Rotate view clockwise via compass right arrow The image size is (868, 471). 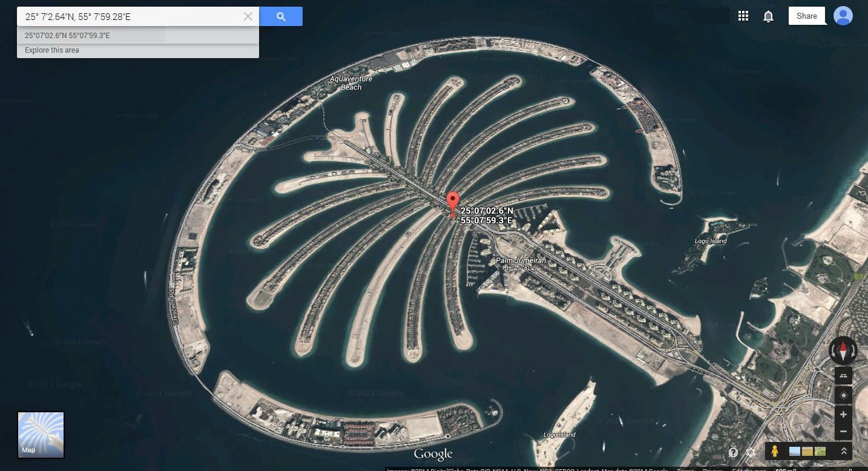(853, 350)
